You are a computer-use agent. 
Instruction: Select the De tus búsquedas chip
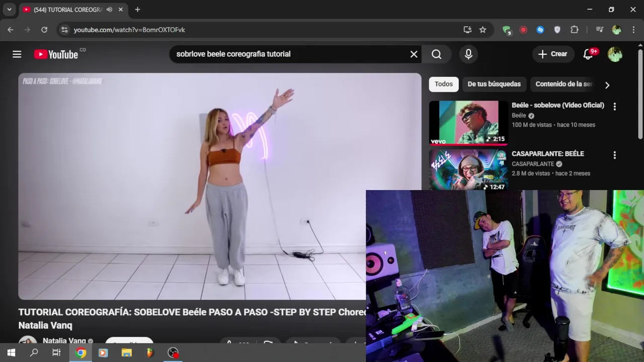(x=494, y=84)
